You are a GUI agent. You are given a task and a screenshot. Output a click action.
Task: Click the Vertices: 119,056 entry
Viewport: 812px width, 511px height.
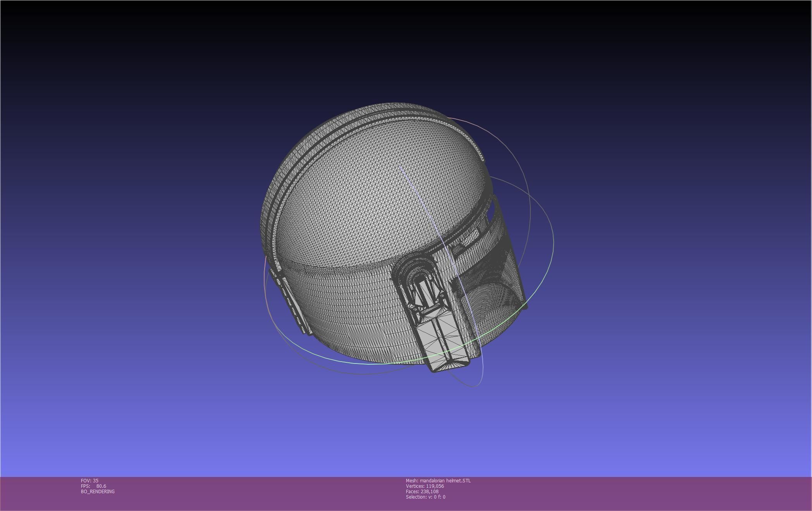tap(425, 486)
